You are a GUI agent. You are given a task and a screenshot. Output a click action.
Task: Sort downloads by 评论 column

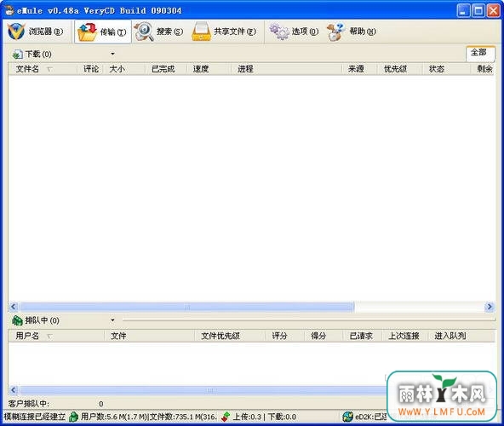(90, 69)
